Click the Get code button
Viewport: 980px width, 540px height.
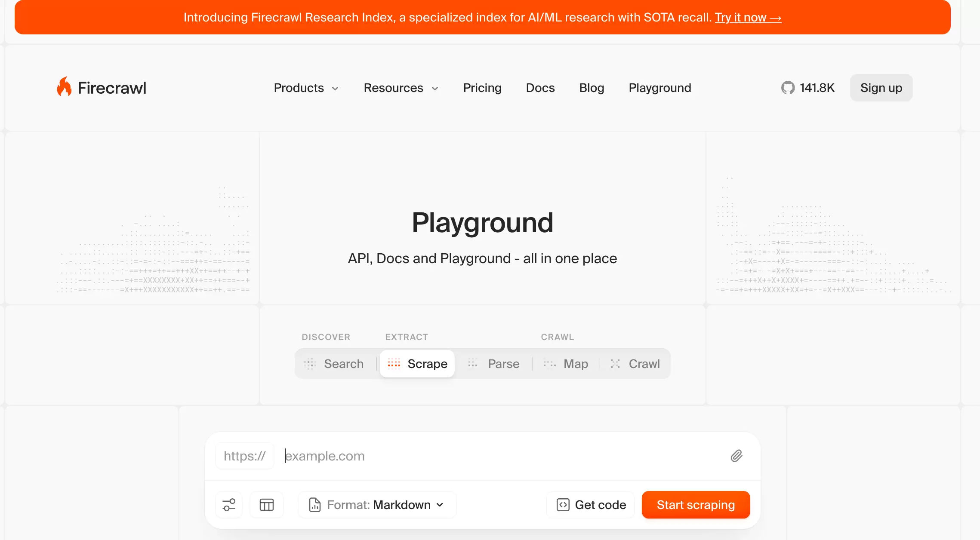[591, 505]
